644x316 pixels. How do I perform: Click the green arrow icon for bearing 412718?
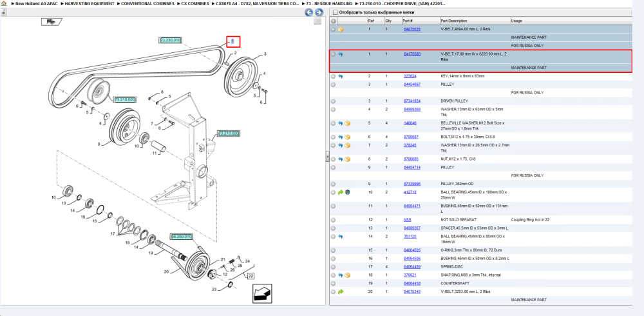click(341, 192)
